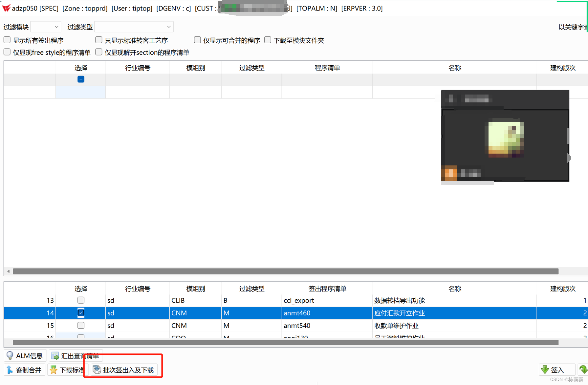Viewport: 588px width, 385px height.
Task: Uncheck the anmt460 row 14 checkbox
Action: coord(81,313)
